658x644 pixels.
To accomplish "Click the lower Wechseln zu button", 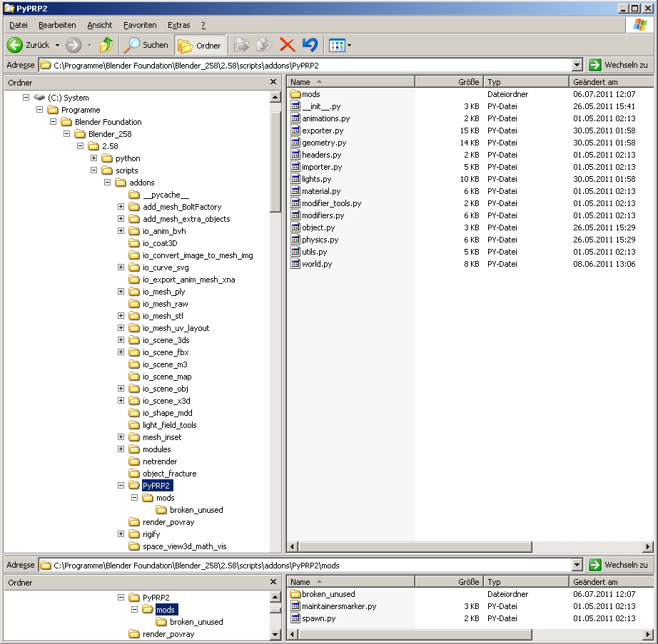I will [618, 565].
